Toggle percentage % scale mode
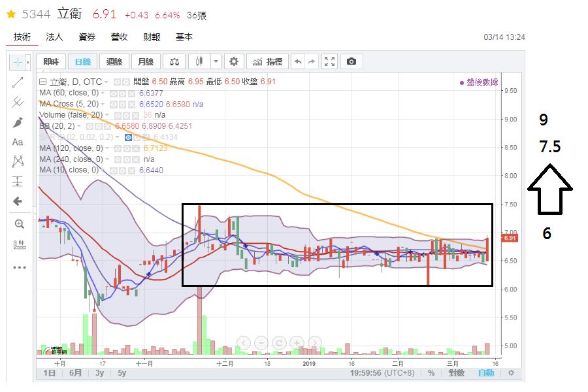 pyautogui.click(x=431, y=373)
